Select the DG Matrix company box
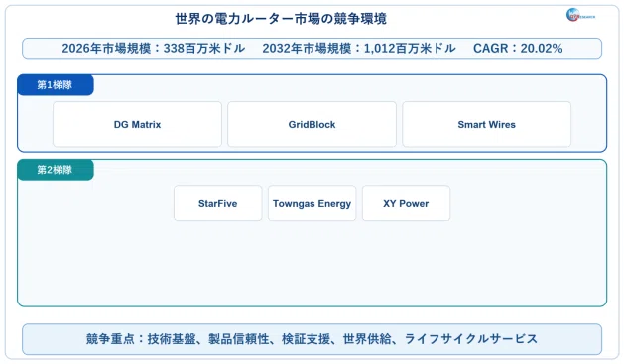 137,124
